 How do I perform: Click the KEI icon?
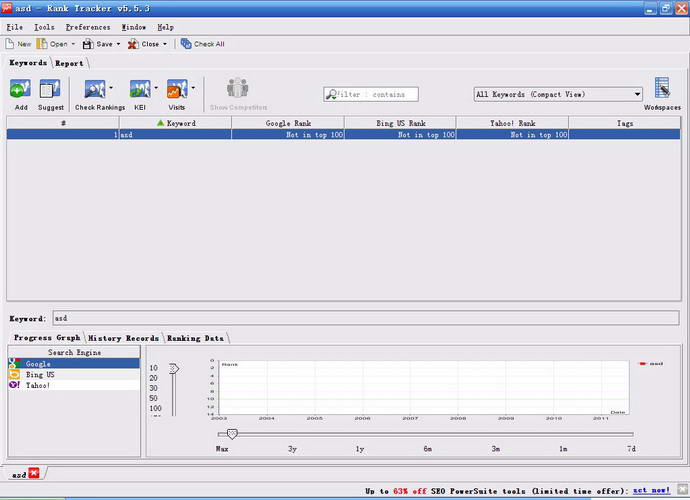pyautogui.click(x=140, y=89)
